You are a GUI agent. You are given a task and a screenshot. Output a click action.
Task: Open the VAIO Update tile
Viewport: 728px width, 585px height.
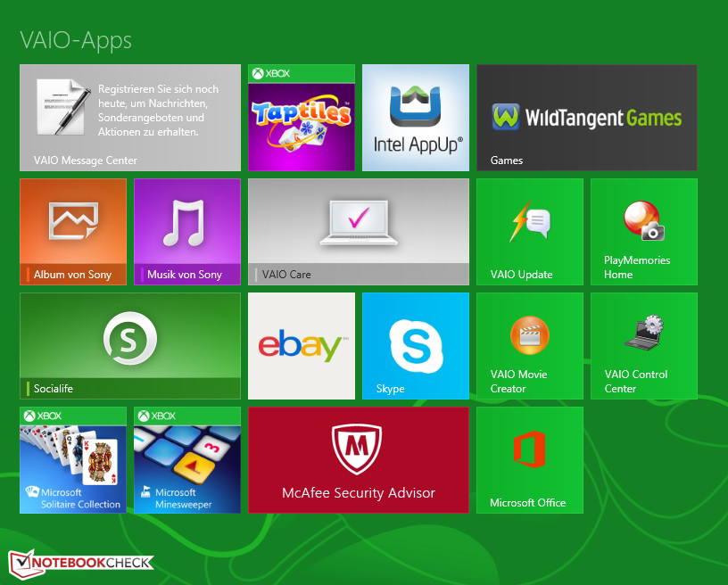pyautogui.click(x=530, y=232)
